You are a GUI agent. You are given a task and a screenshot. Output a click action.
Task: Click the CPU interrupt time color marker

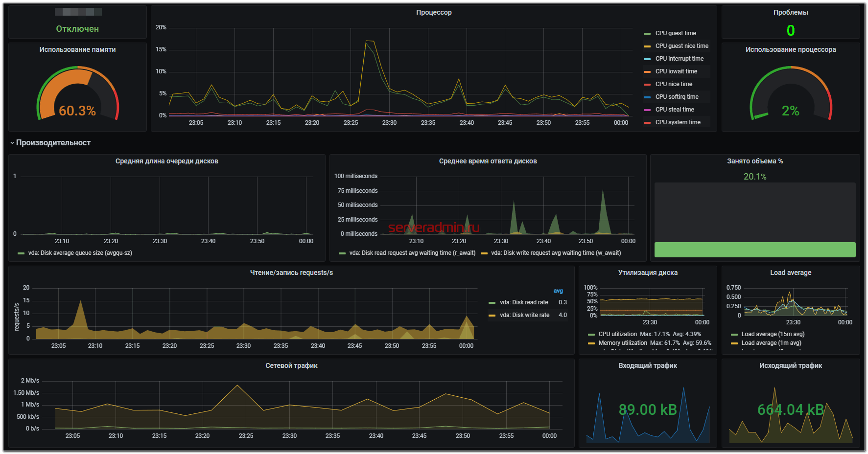[x=647, y=59]
